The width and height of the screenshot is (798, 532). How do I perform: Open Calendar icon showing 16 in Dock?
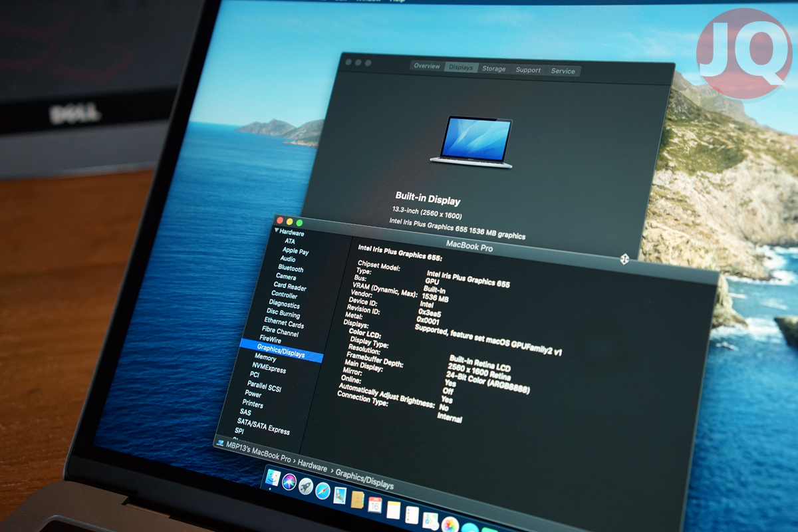(x=375, y=505)
